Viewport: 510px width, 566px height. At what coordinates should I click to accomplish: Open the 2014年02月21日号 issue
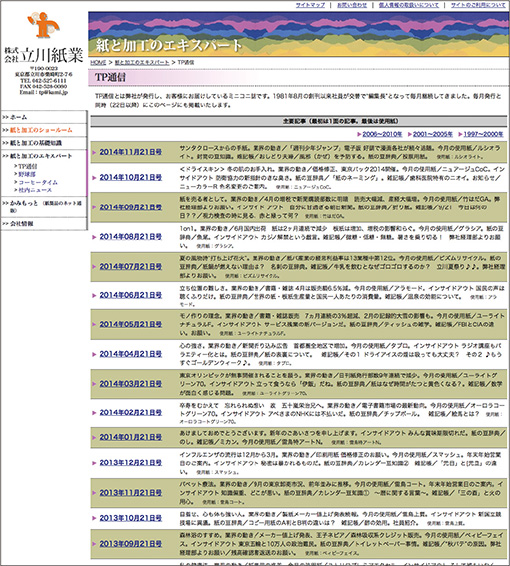[x=131, y=412]
